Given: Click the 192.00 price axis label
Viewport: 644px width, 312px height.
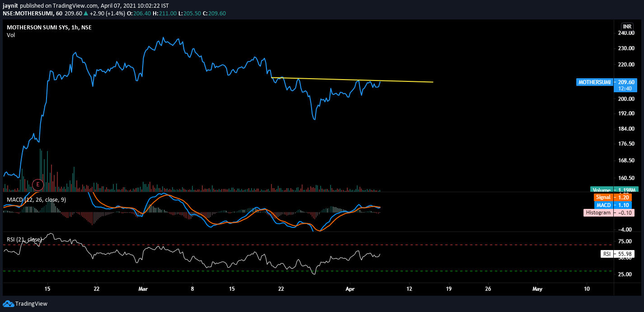Looking at the screenshot, I should tap(626, 113).
